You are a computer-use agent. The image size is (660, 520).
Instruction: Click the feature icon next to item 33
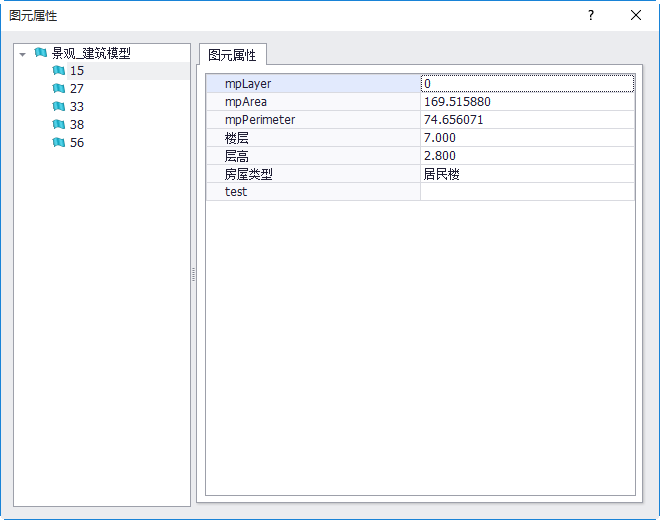click(x=58, y=107)
